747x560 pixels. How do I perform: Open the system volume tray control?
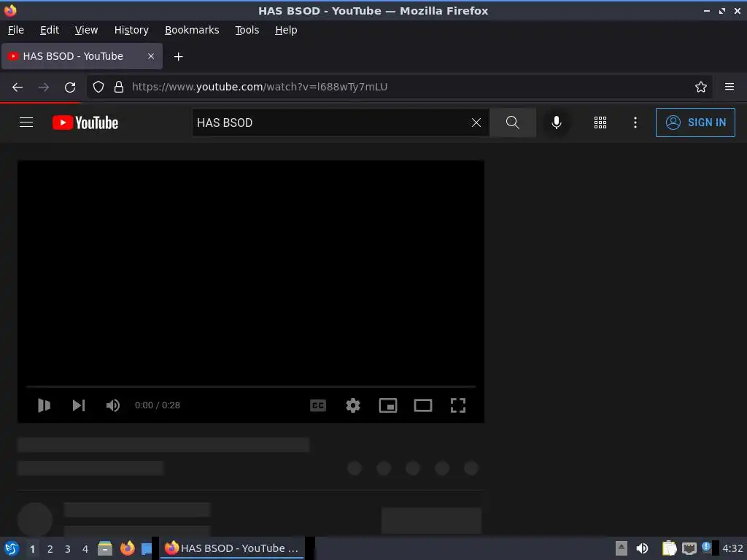(642, 548)
